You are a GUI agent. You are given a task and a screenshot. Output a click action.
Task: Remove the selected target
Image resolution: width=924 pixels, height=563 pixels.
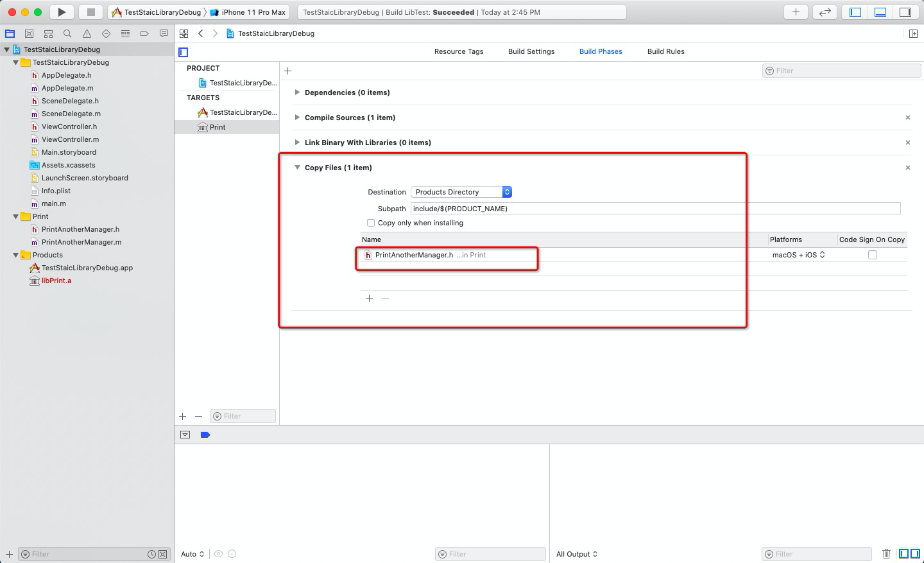[199, 416]
